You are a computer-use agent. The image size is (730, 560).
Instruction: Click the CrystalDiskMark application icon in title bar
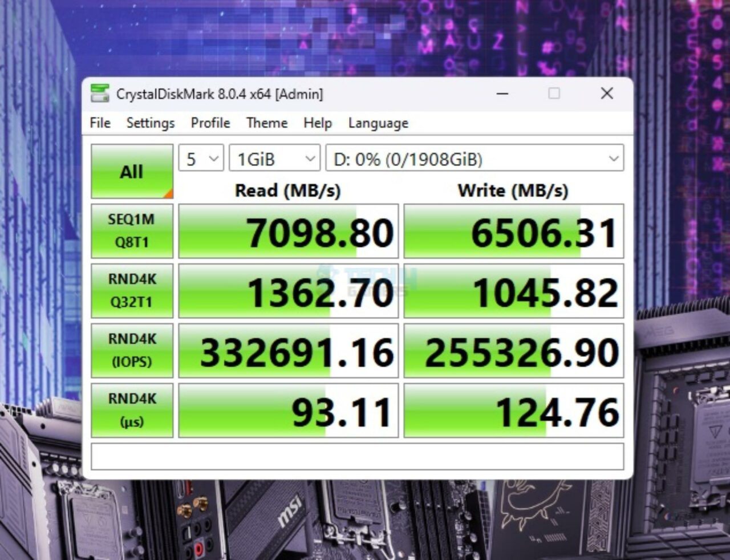click(x=100, y=93)
